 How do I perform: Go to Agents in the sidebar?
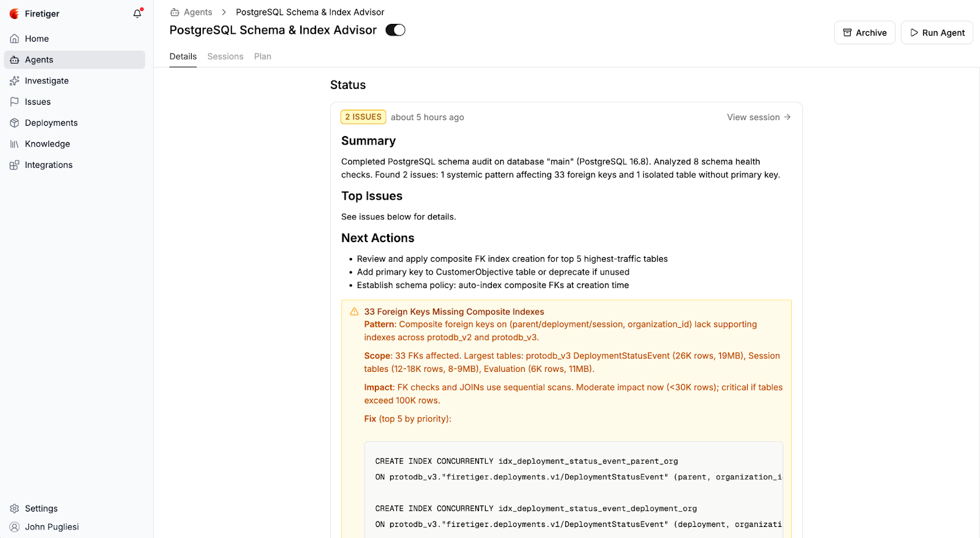(75, 59)
